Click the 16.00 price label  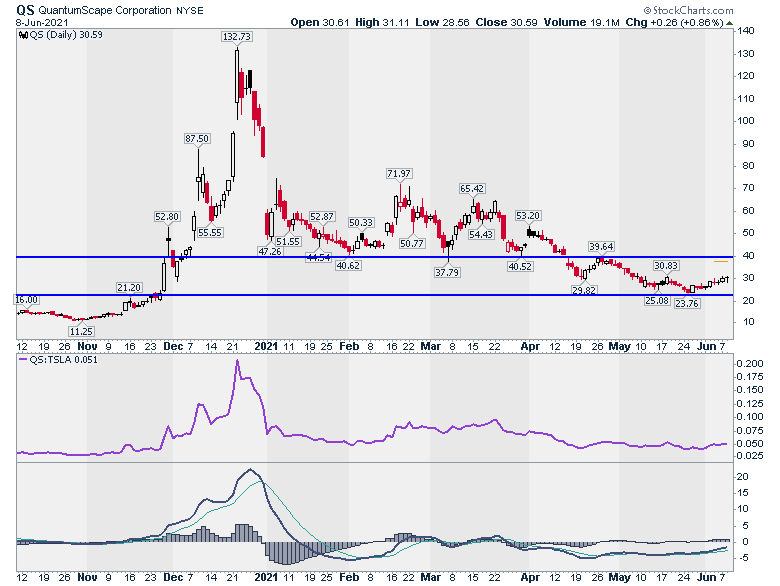[26, 300]
